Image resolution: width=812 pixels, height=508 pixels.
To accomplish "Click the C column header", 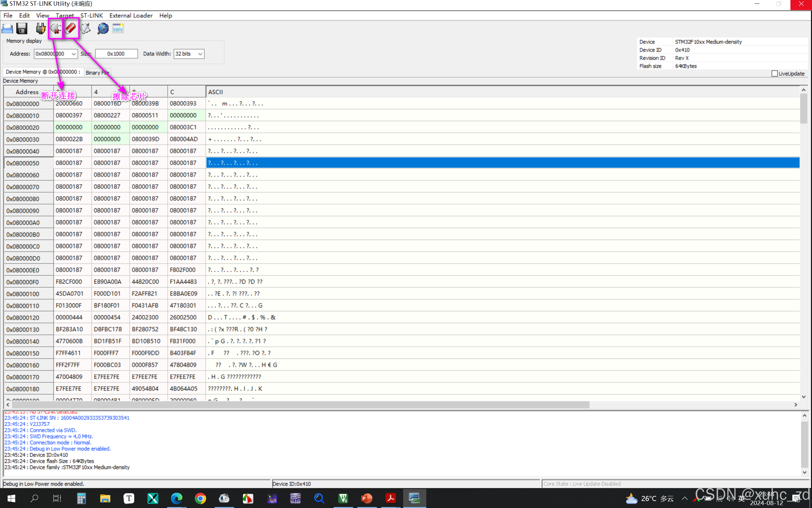I will tap(186, 92).
